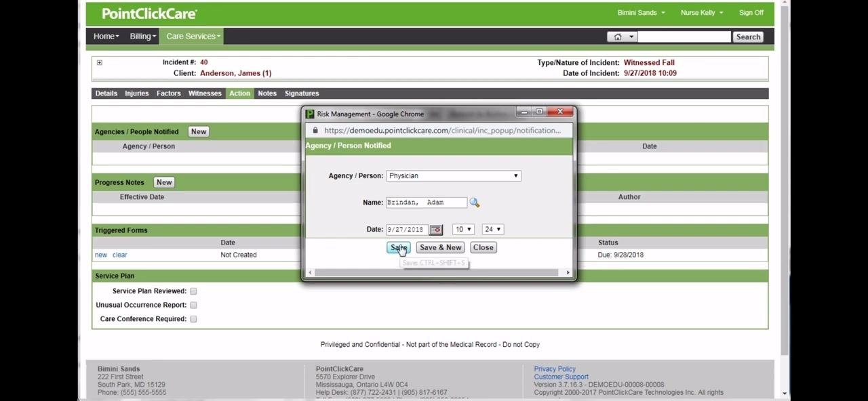Image resolution: width=868 pixels, height=401 pixels.
Task: Open the Agency / Person dropdown
Action: tap(453, 176)
